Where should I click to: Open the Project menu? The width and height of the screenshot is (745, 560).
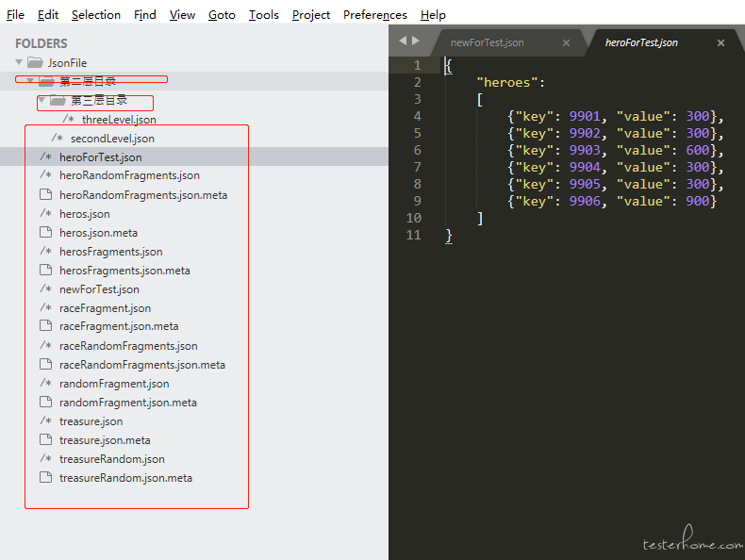[x=311, y=15]
